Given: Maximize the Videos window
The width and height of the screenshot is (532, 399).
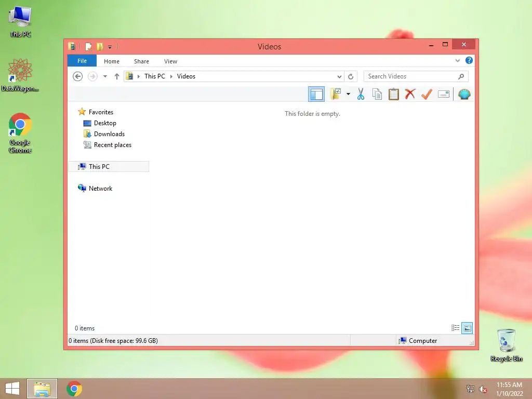Looking at the screenshot, I should tap(445, 45).
